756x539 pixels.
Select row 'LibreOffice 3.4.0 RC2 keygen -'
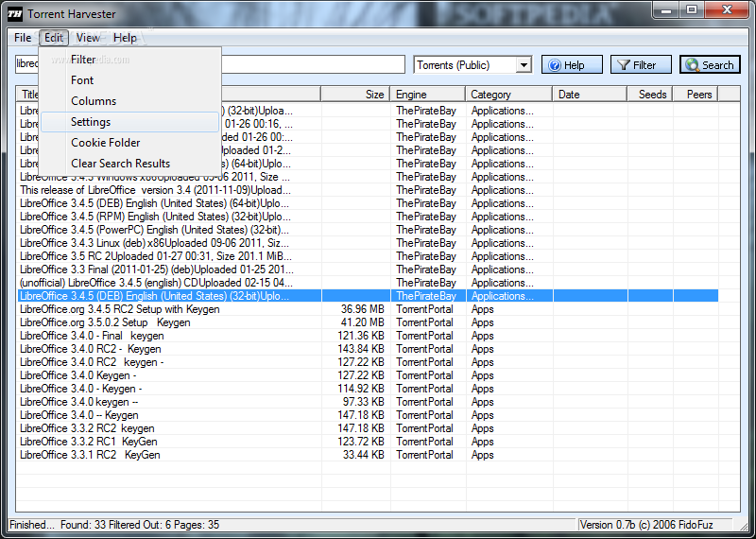pyautogui.click(x=368, y=362)
